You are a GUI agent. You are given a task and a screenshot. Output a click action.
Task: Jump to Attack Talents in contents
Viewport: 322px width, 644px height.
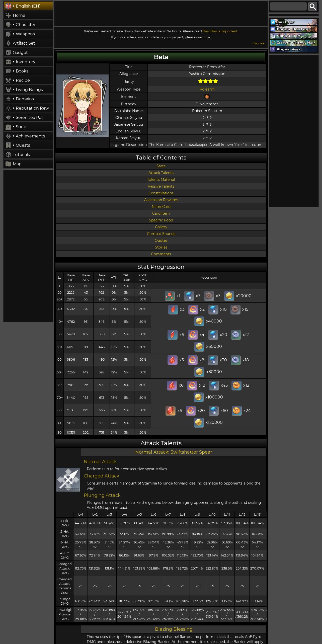pyautogui.click(x=161, y=173)
